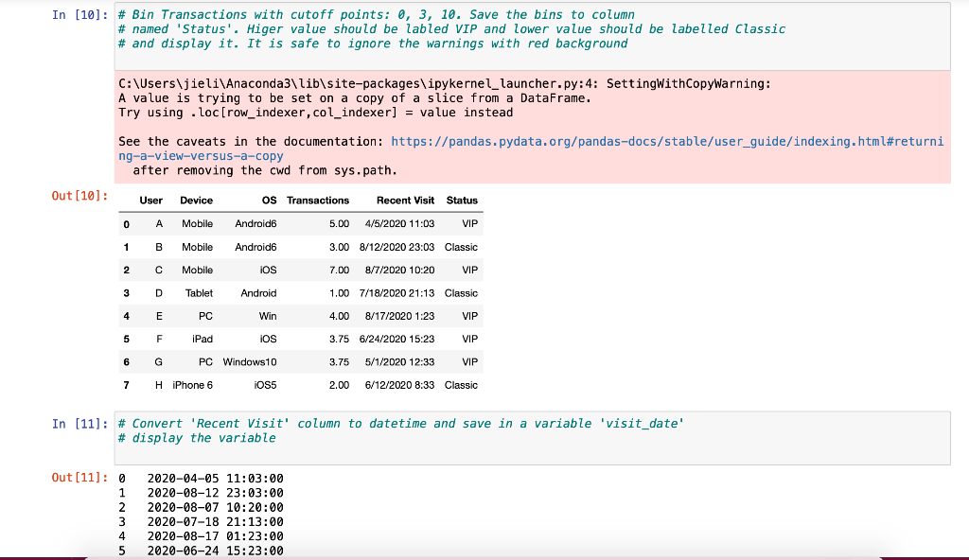Screen dimensions: 969x560
Task: Click the Device column header
Action: pos(195,201)
